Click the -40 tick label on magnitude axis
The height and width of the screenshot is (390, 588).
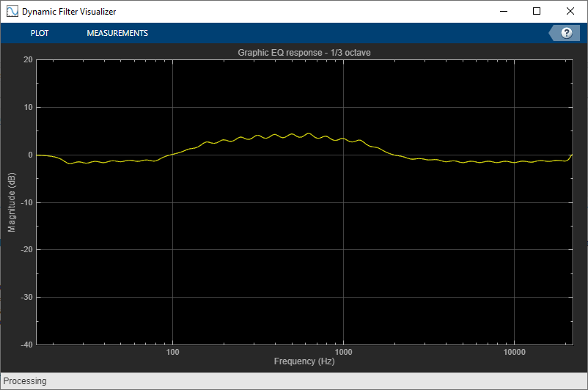(26, 345)
